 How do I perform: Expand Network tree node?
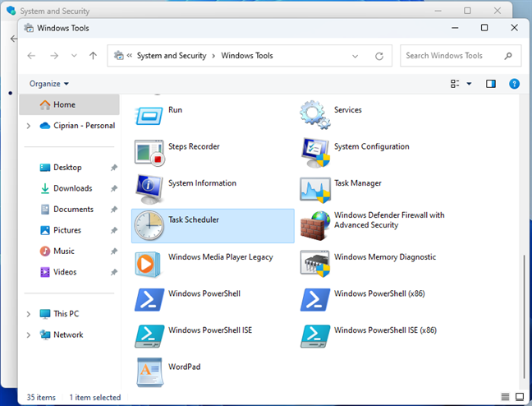click(29, 335)
